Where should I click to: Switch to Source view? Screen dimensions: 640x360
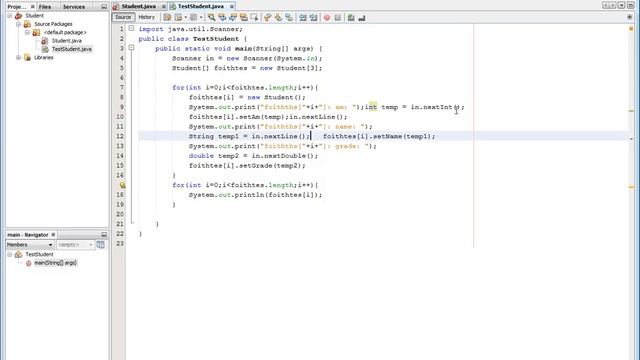(123, 17)
